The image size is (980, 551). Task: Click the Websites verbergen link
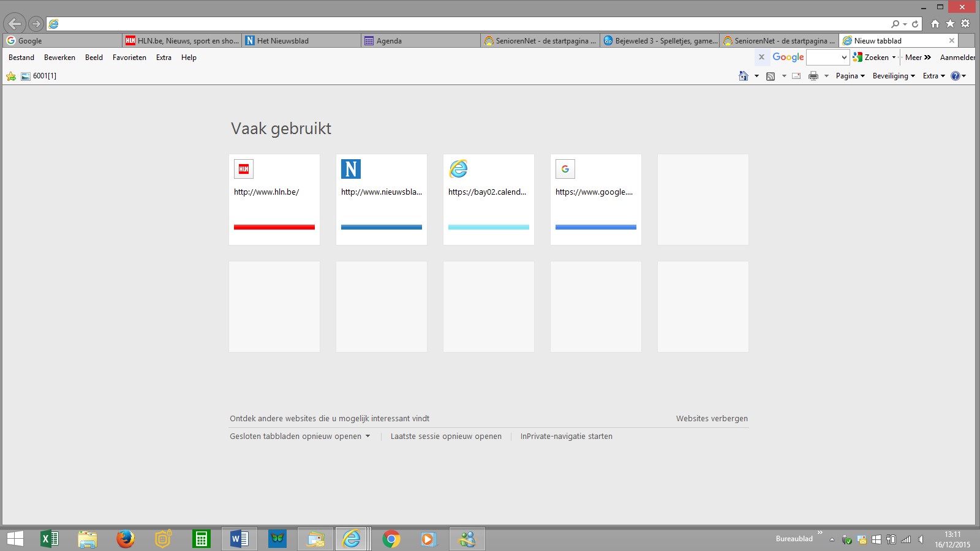click(712, 419)
